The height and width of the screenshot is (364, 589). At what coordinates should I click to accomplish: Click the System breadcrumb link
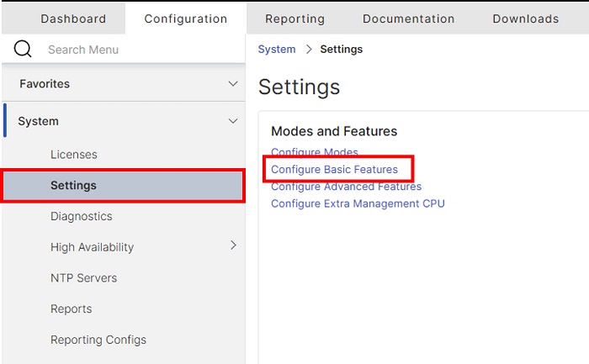click(277, 49)
